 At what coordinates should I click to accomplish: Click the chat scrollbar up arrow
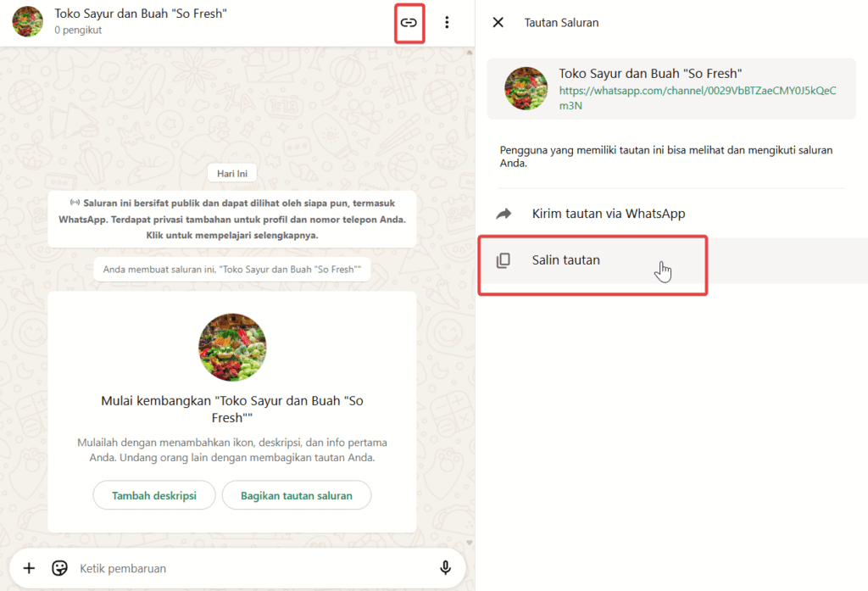coord(469,53)
